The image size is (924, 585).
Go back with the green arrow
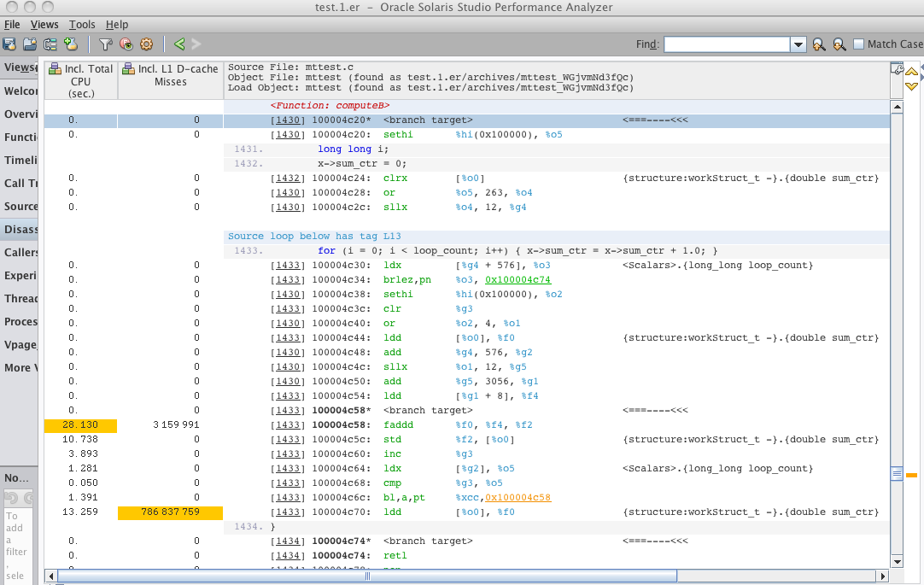179,44
